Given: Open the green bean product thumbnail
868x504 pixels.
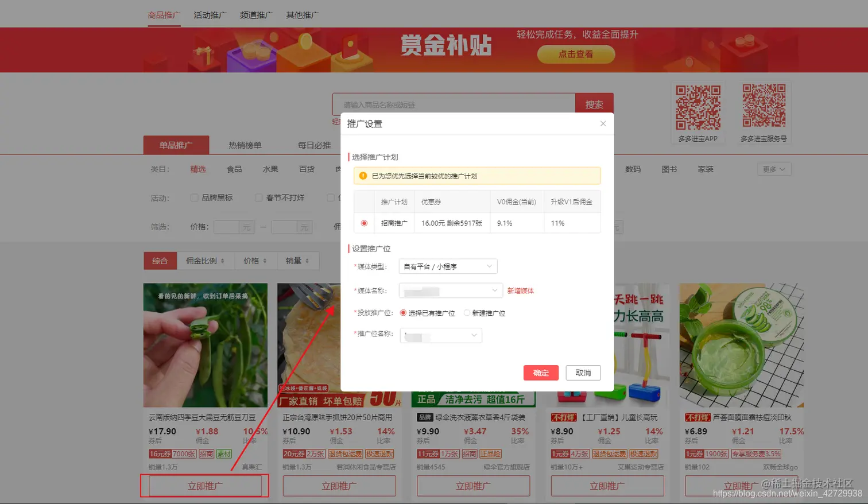Looking at the screenshot, I should (x=206, y=345).
